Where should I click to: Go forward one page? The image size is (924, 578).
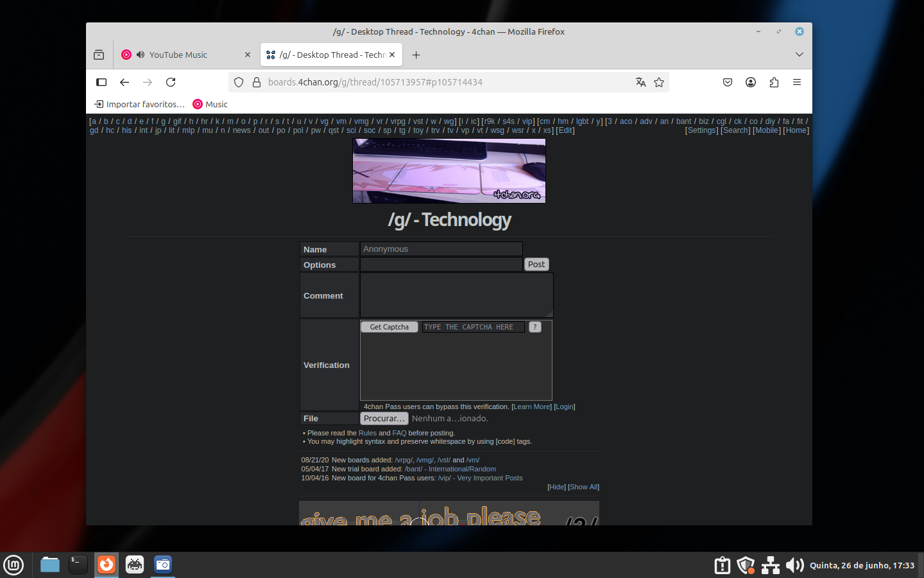(x=148, y=82)
